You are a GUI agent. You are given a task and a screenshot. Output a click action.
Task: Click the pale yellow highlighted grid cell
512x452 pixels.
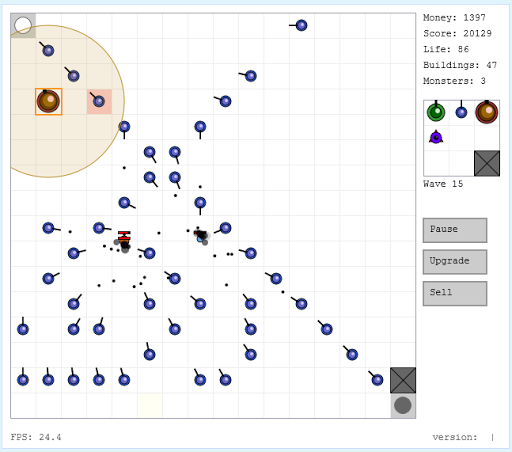pos(150,405)
